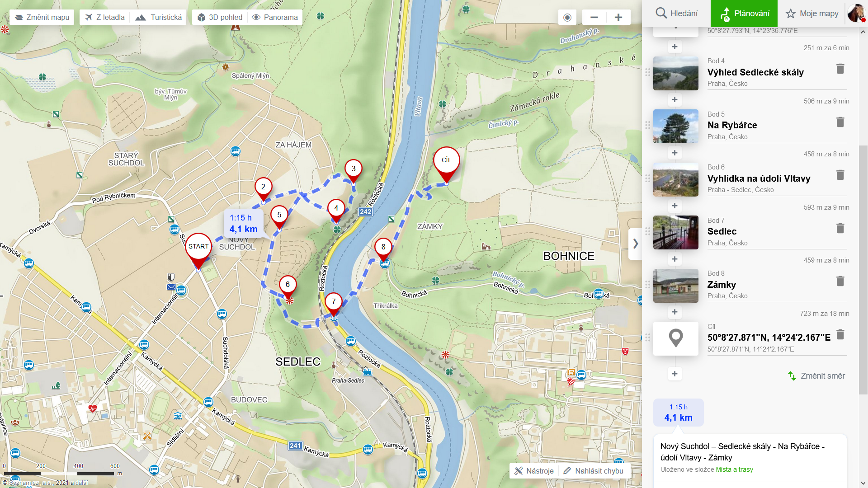Click Změnit směr to reverse route
Screen dimensions: 868x488
pos(816,376)
